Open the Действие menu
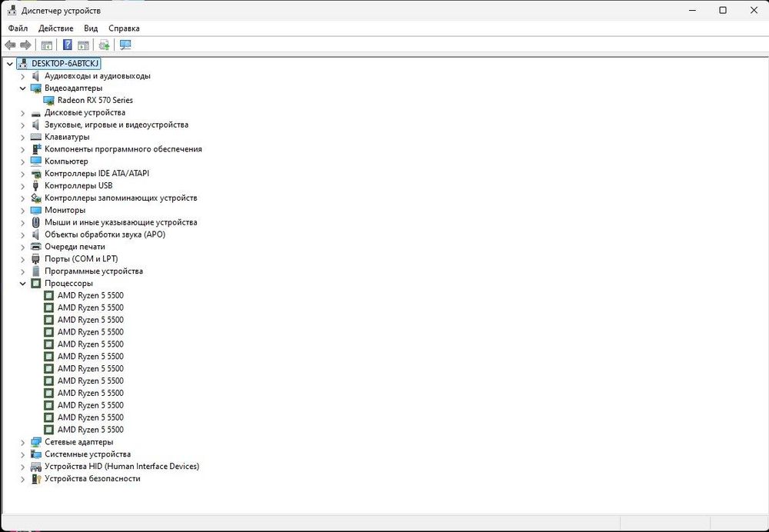 (x=56, y=28)
